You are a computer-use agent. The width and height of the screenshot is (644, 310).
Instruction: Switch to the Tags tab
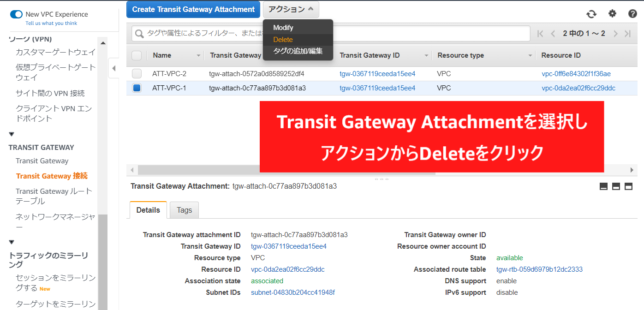pyautogui.click(x=184, y=210)
